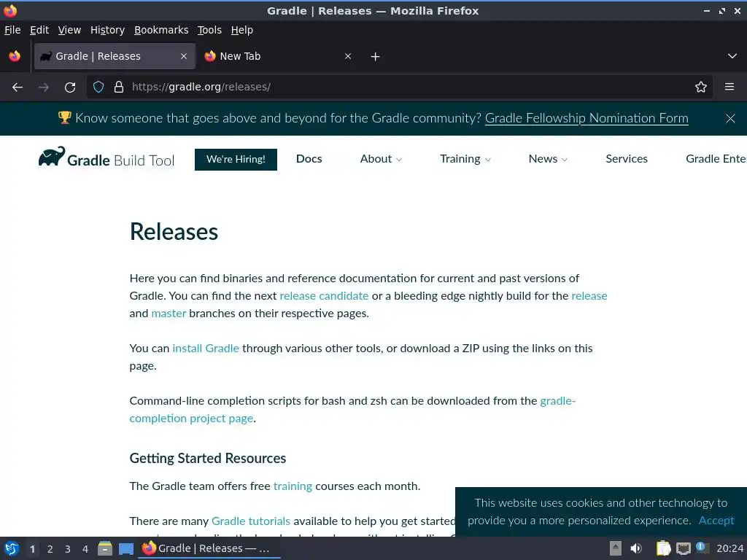Open a new tab with the plus button
Image resolution: width=747 pixels, height=560 pixels.
376,57
